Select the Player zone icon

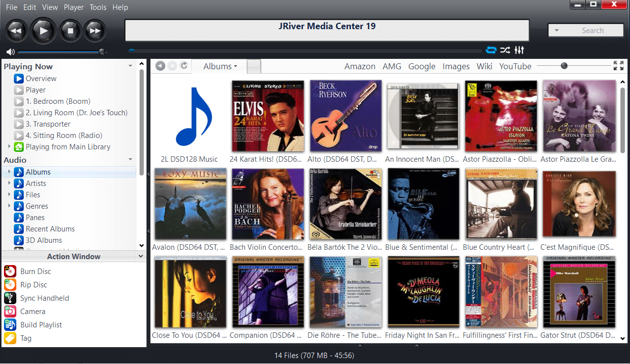coord(19,90)
